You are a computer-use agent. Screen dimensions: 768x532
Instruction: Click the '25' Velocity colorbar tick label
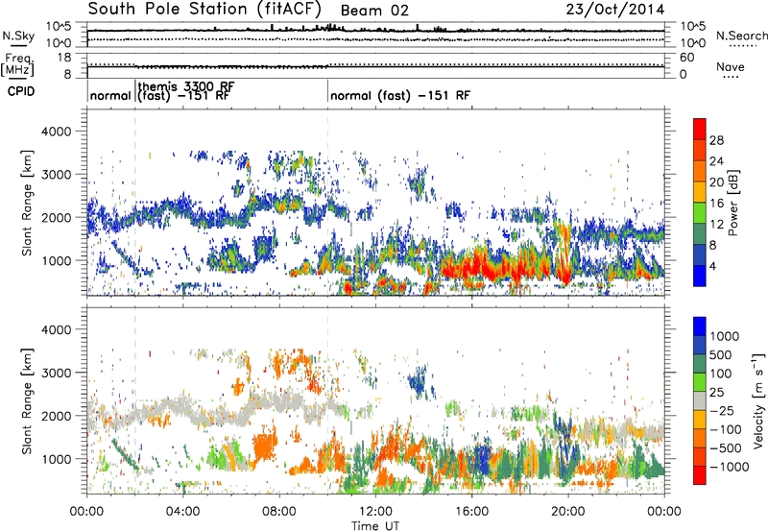tap(716, 392)
